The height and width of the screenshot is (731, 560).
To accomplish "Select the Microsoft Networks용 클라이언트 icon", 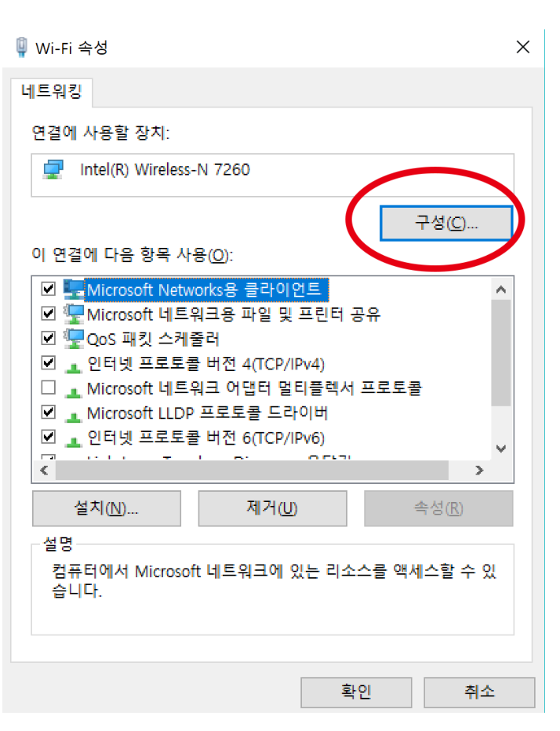I will [74, 289].
